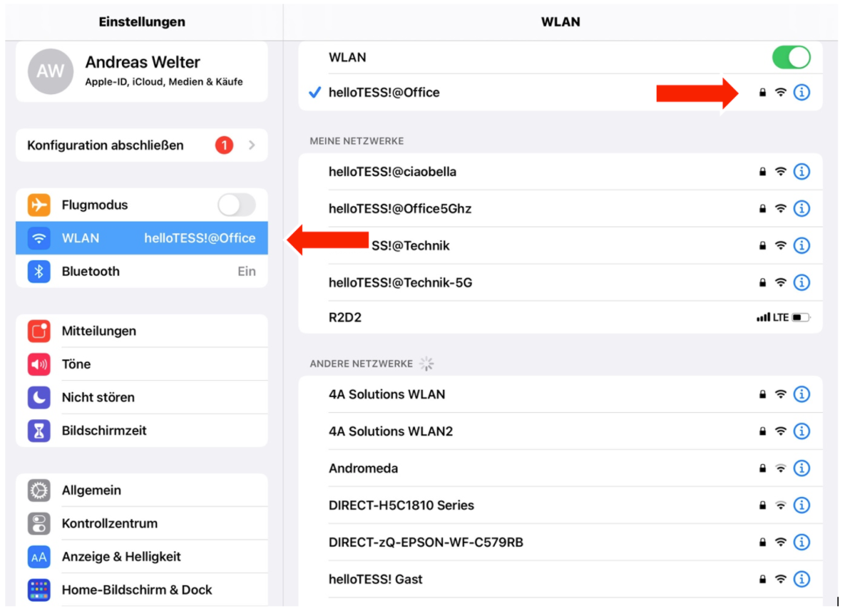The image size is (850, 616).
Task: Click the Allgemein gear icon
Action: point(39,491)
